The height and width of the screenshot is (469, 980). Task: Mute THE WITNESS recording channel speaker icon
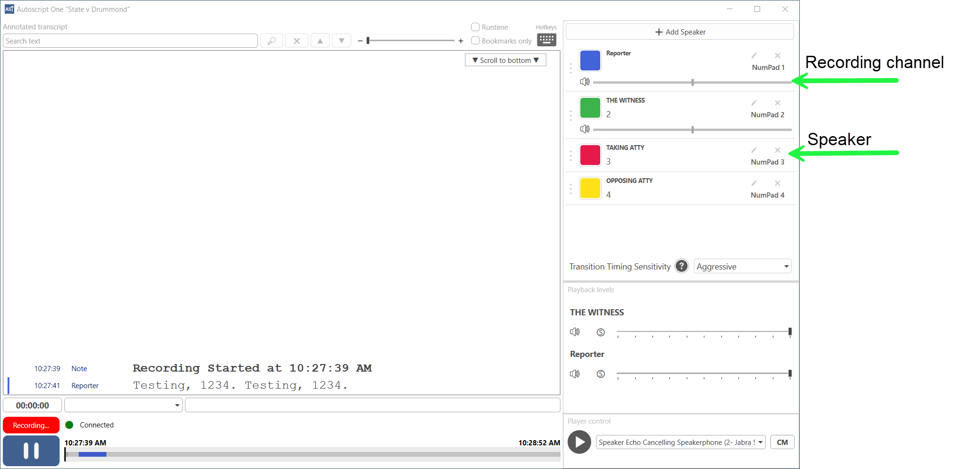[585, 129]
